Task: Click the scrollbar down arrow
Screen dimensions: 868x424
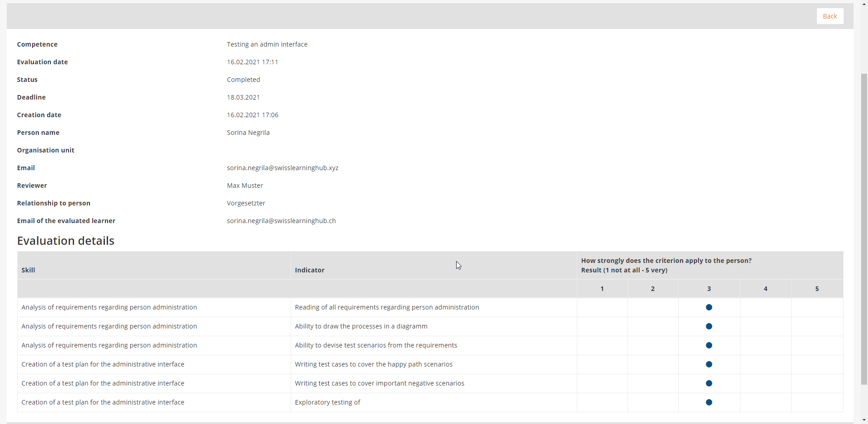Action: click(x=864, y=420)
